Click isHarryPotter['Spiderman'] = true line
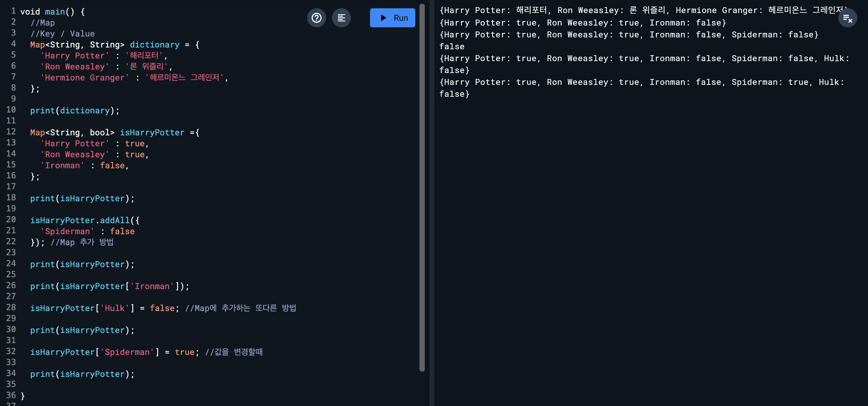Image resolution: width=868 pixels, height=406 pixels. tap(115, 352)
